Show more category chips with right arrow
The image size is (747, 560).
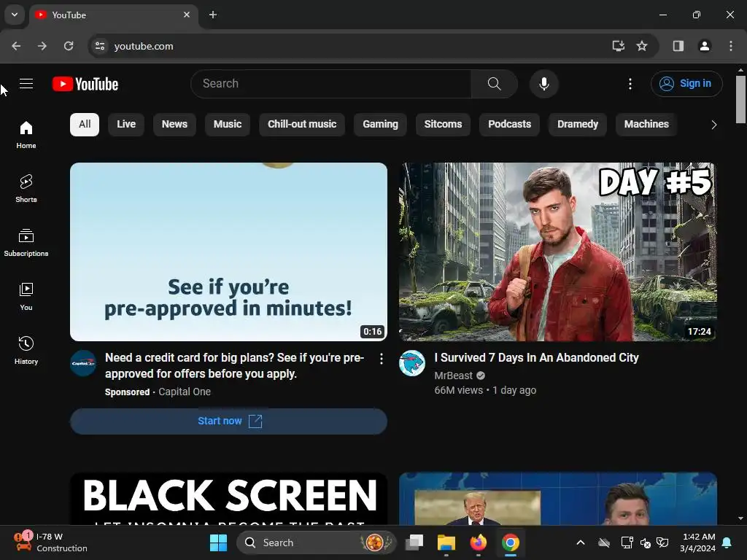[713, 125]
